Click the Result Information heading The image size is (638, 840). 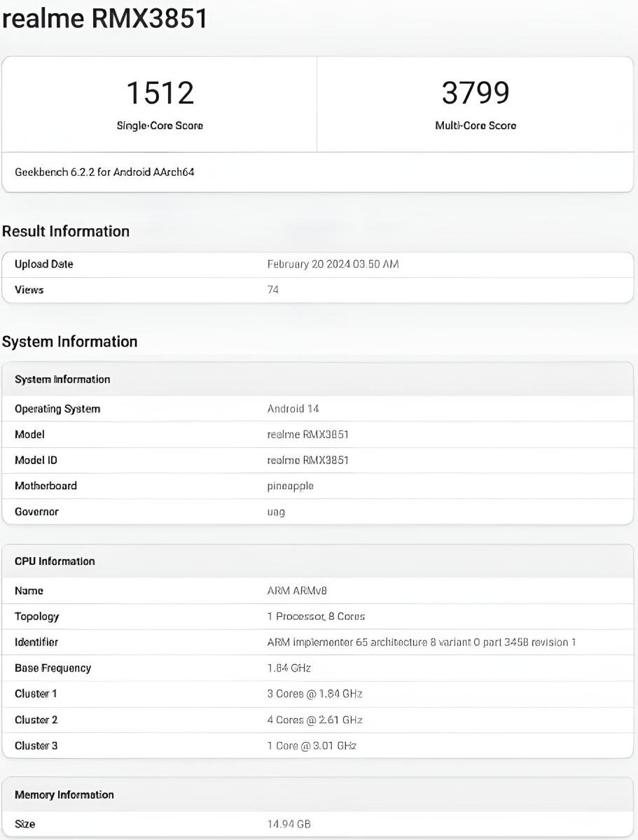66,231
